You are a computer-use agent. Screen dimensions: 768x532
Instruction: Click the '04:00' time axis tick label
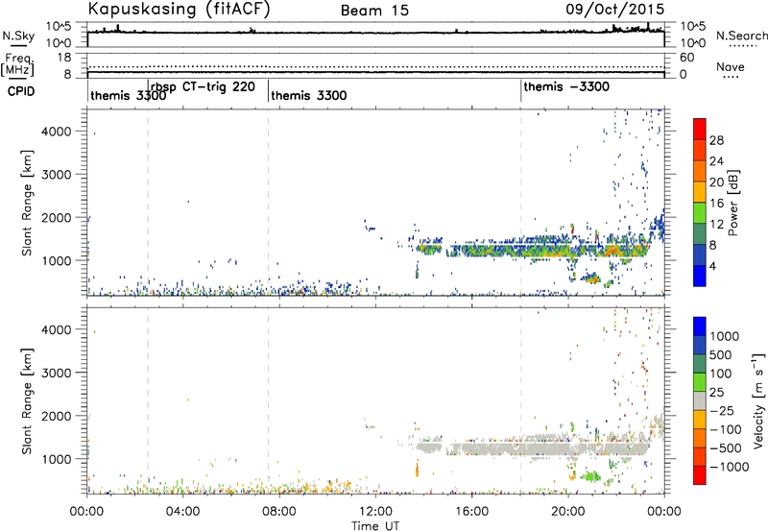(x=182, y=512)
